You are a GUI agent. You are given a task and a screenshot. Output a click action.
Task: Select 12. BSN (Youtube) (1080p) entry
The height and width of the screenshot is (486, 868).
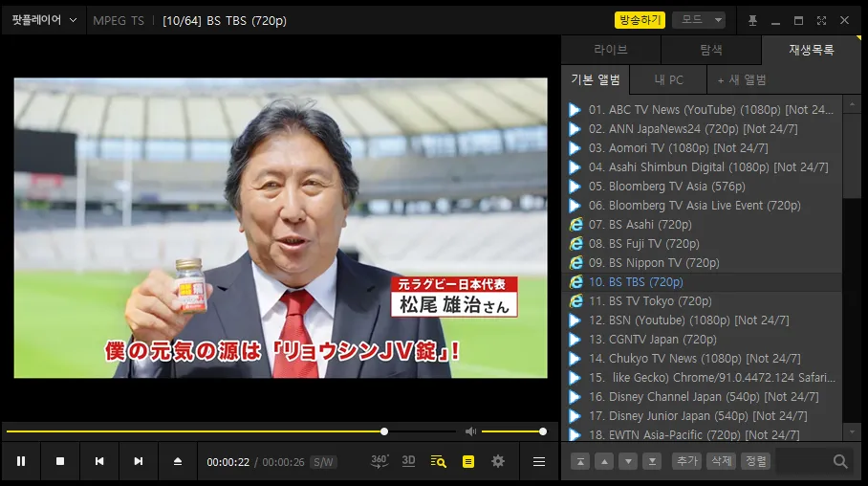[x=702, y=320]
